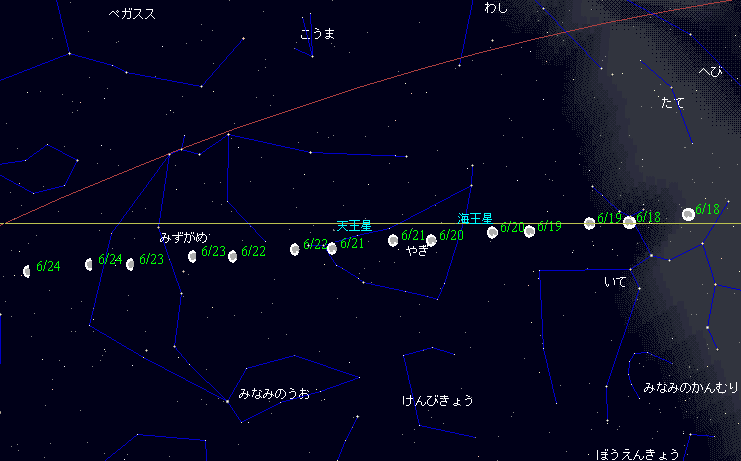Select the みずがめ constellation label
Screen dimensions: 741x461
coord(184,238)
